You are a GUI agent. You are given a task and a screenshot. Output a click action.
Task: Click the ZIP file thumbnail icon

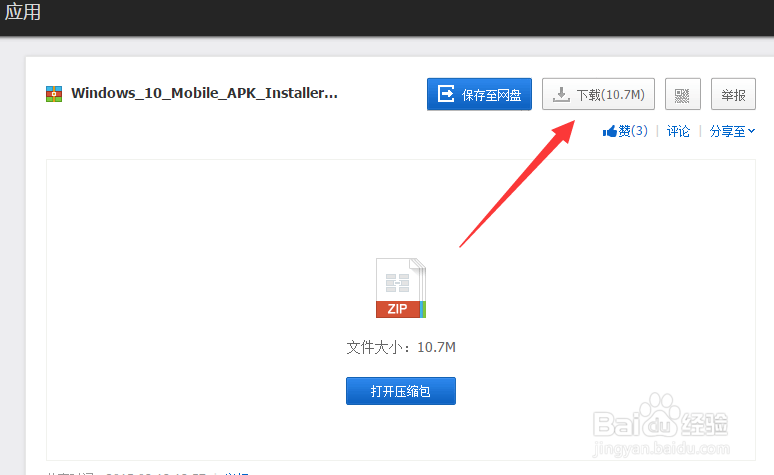pyautogui.click(x=400, y=288)
